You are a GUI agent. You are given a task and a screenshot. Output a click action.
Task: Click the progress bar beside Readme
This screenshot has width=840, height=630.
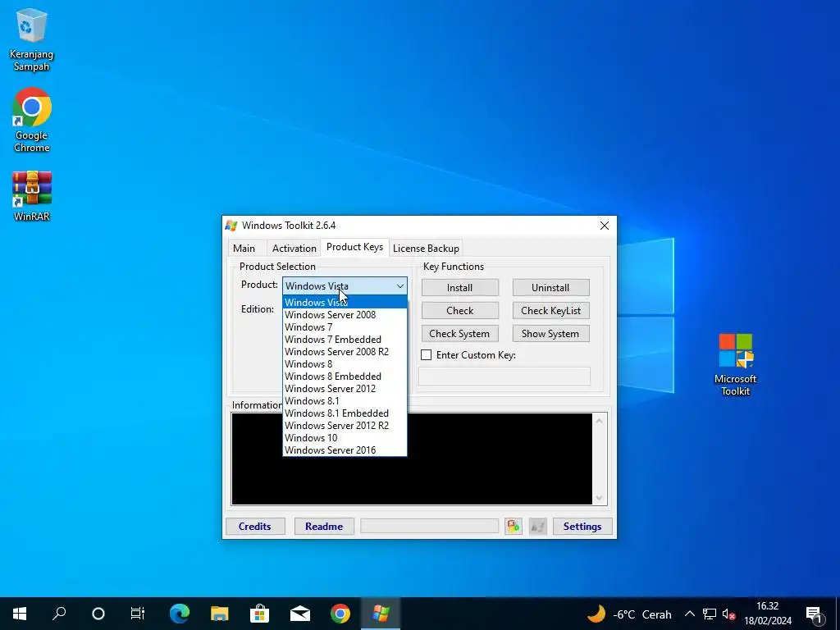(x=429, y=526)
